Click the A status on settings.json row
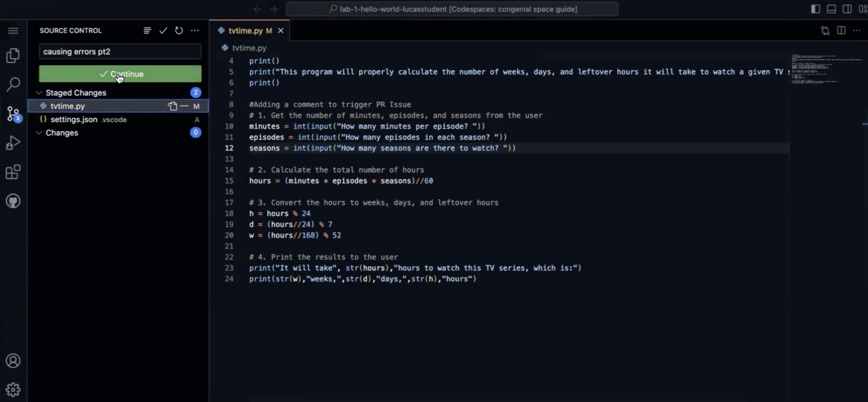868x402 pixels. [x=197, y=119]
